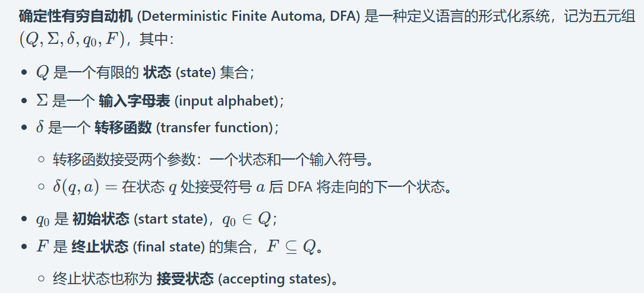Click the F ⊆ Q formula
644x293 pixels.
[x=291, y=247]
